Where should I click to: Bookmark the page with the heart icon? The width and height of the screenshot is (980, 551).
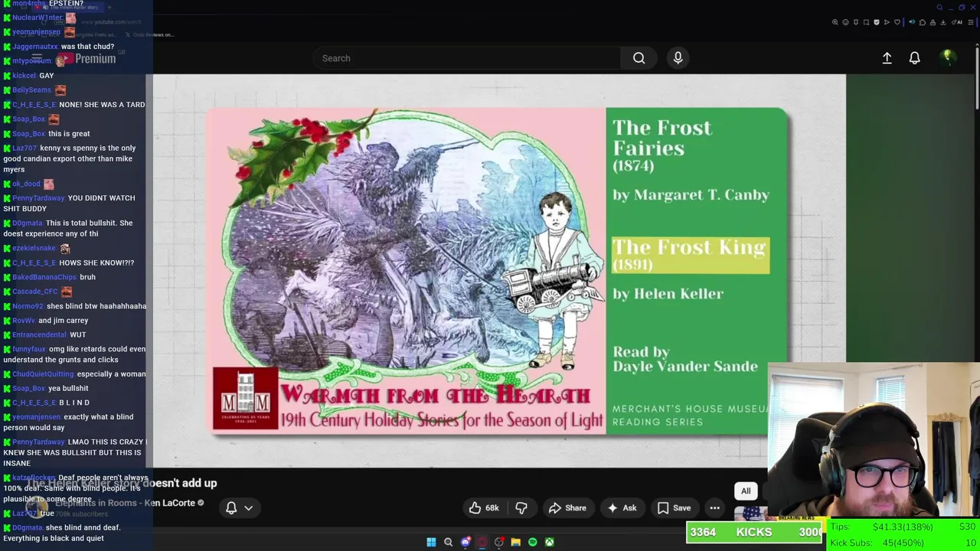coord(897,22)
